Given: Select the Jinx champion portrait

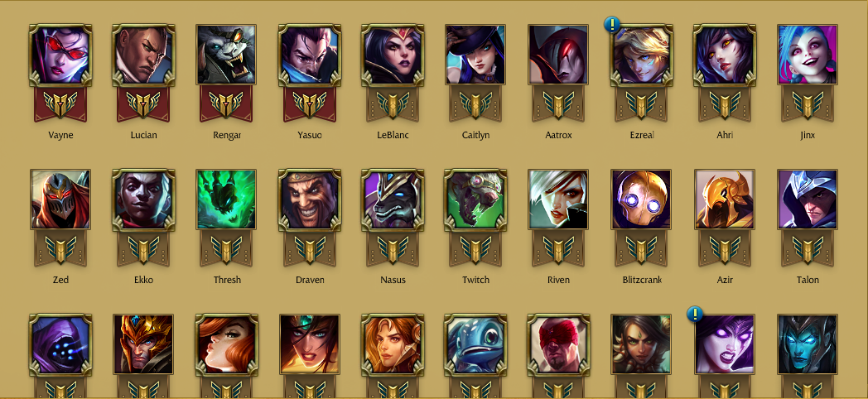Looking at the screenshot, I should click(x=808, y=55).
